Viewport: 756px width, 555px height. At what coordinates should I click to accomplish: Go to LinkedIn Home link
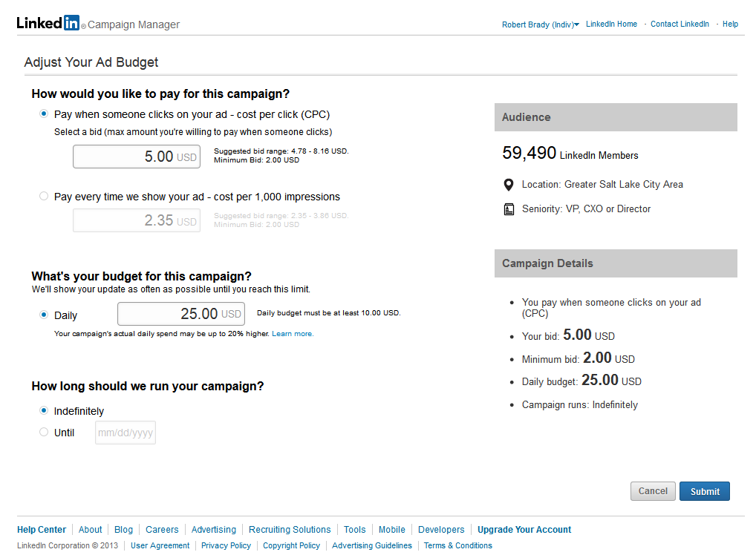tap(611, 24)
